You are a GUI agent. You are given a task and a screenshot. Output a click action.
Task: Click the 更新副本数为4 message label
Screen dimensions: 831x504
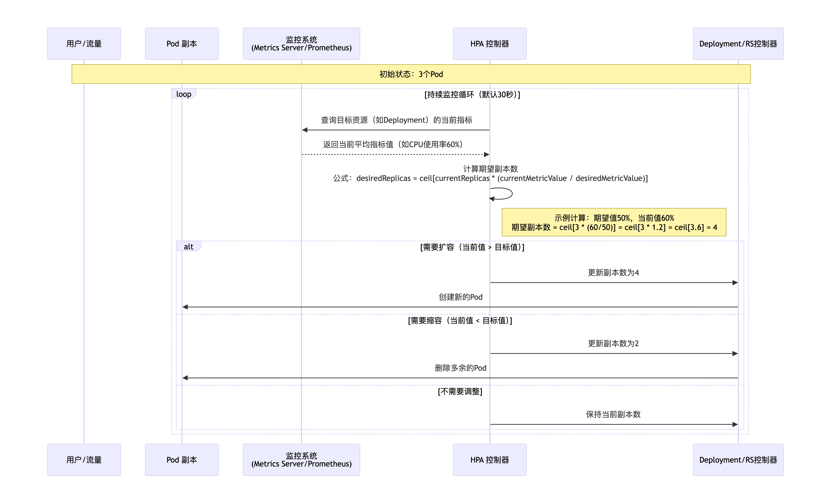[613, 272]
